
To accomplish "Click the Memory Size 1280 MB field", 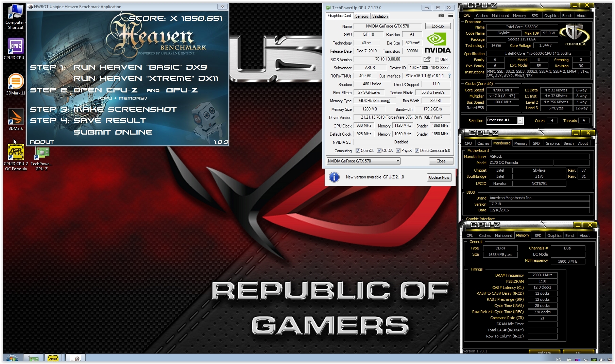I will pos(370,109).
